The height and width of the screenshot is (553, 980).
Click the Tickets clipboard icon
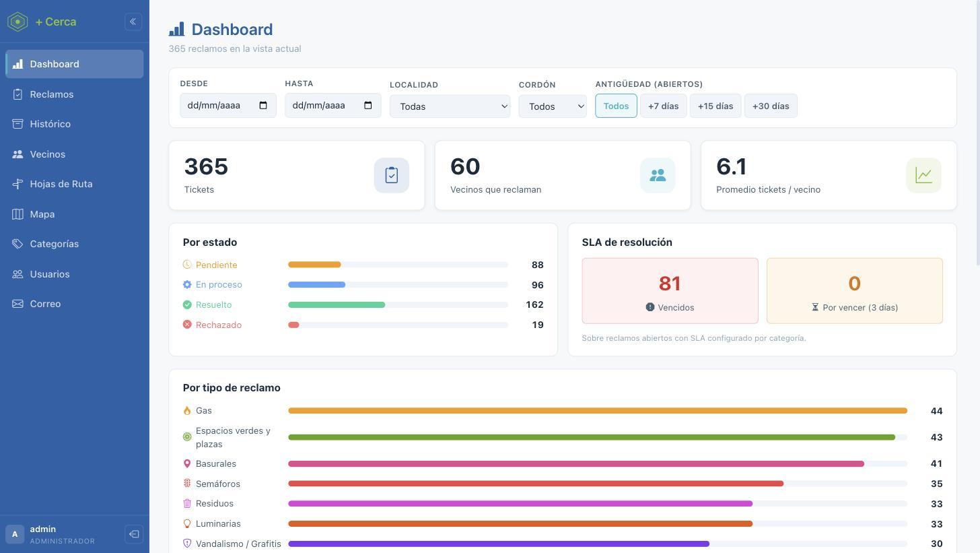pyautogui.click(x=392, y=175)
